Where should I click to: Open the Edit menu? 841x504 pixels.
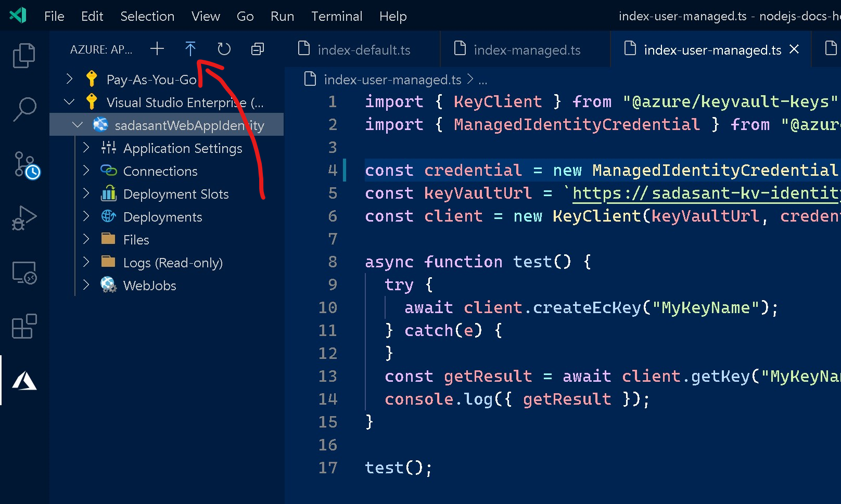pyautogui.click(x=92, y=16)
